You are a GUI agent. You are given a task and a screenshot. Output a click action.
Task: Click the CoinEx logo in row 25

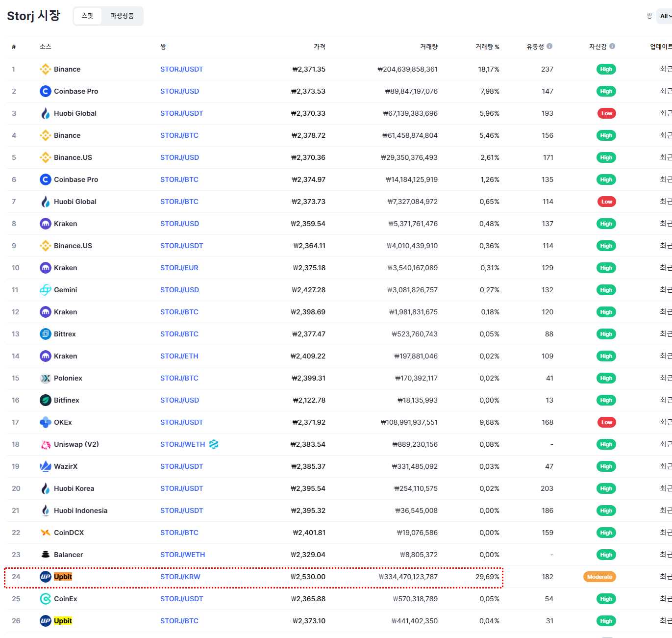point(46,599)
